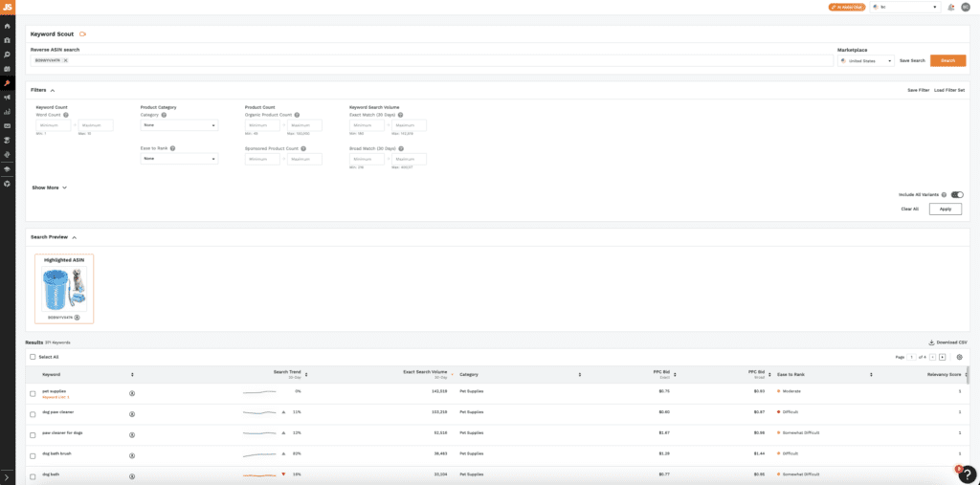The width and height of the screenshot is (980, 485).
Task: Click the Word Count Minimum input field
Action: click(x=54, y=125)
